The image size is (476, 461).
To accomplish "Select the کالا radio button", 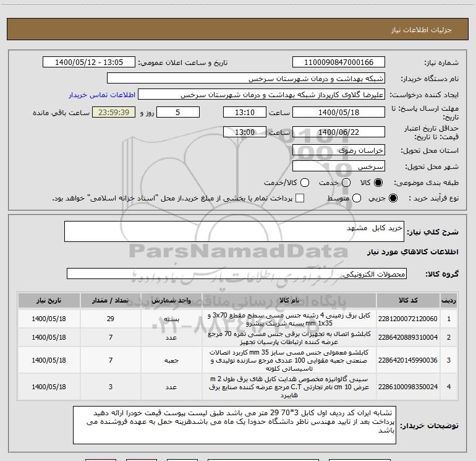I will 378,183.
